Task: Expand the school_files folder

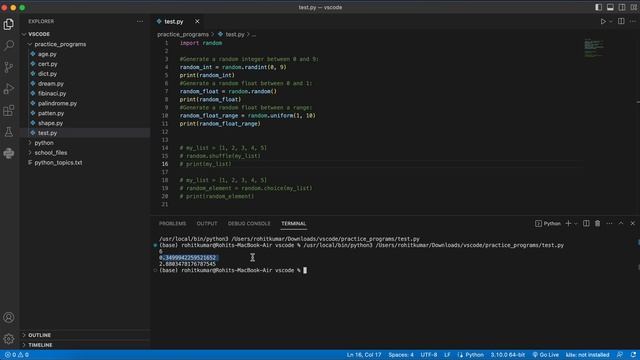Action: pyautogui.click(x=85, y=153)
